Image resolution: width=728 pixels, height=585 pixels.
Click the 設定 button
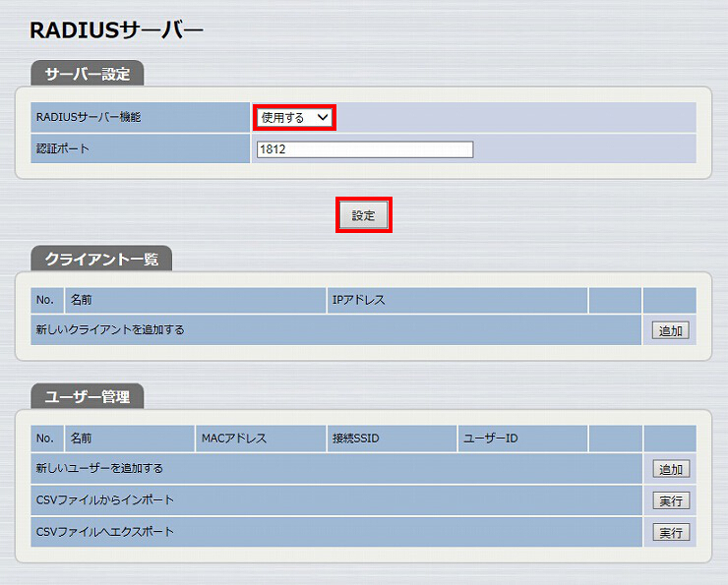point(364,214)
